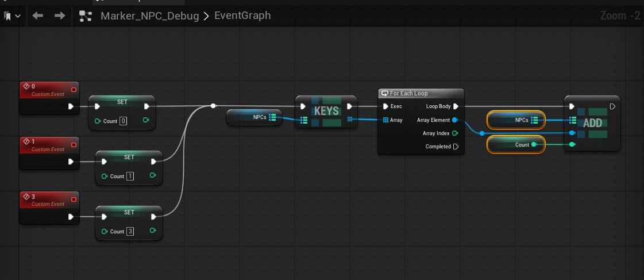Click exec output pin of the Count 3 SET node

point(153,217)
